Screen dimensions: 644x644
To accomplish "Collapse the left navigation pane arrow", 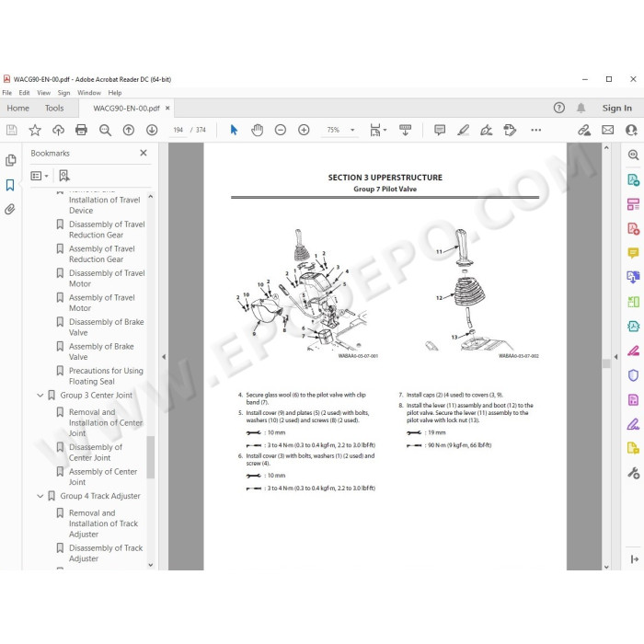I will pyautogui.click(x=164, y=357).
